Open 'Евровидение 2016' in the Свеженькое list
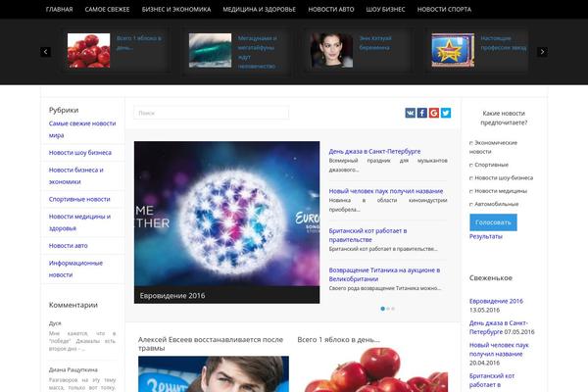Viewport: 588px width, 392px height. (x=496, y=301)
